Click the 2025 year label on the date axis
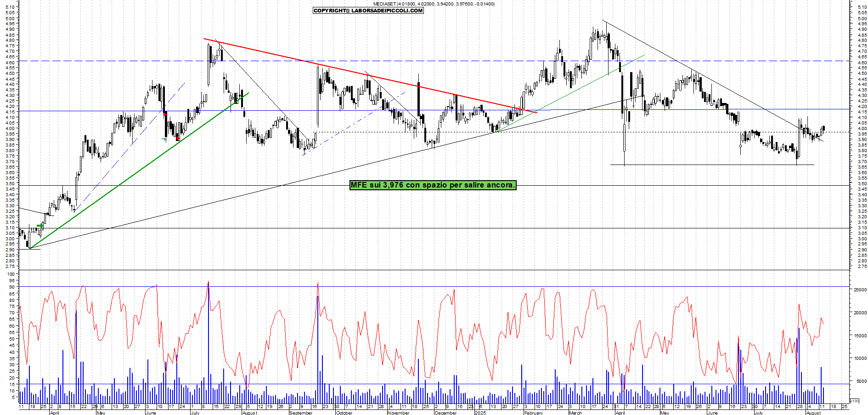868x415 pixels. [x=480, y=413]
